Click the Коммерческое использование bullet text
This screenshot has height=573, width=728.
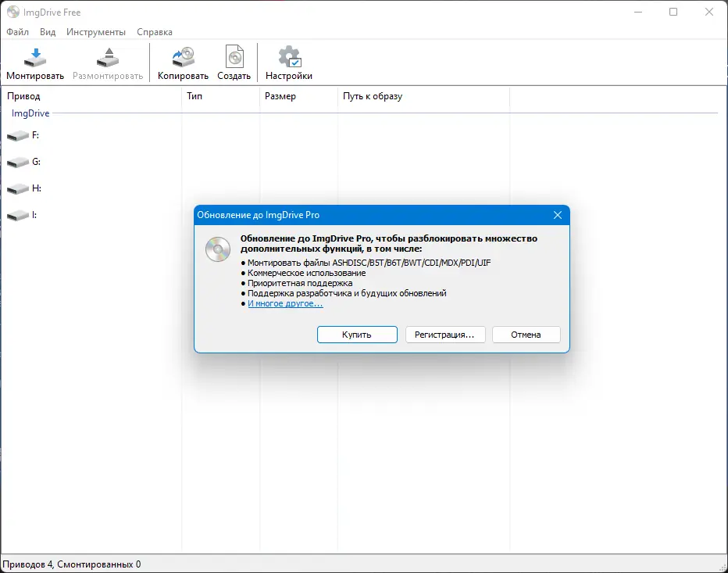pos(306,274)
